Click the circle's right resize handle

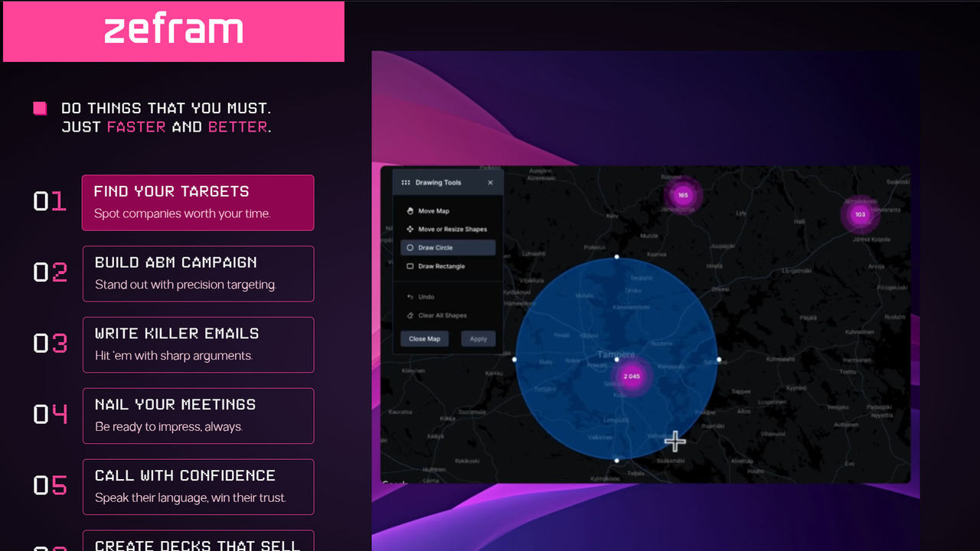pyautogui.click(x=719, y=359)
